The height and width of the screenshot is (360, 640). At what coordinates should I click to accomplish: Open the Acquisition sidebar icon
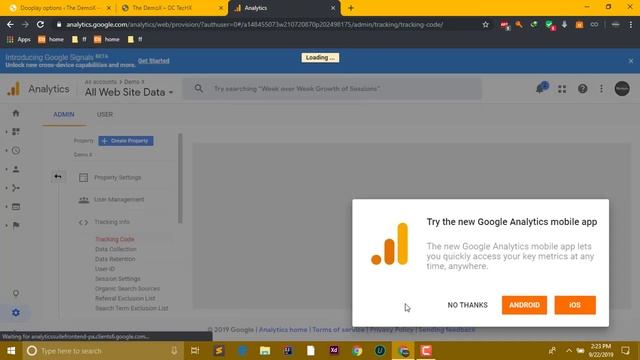pos(16,188)
